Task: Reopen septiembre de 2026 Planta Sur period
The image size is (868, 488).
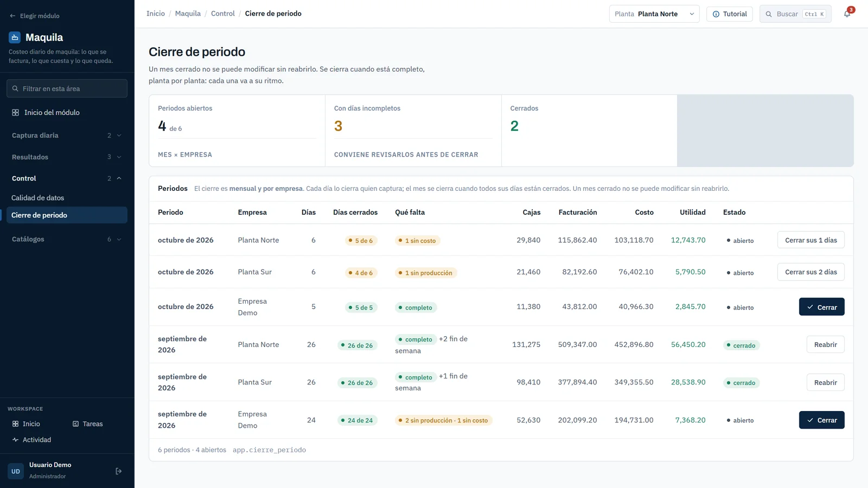Action: click(825, 383)
